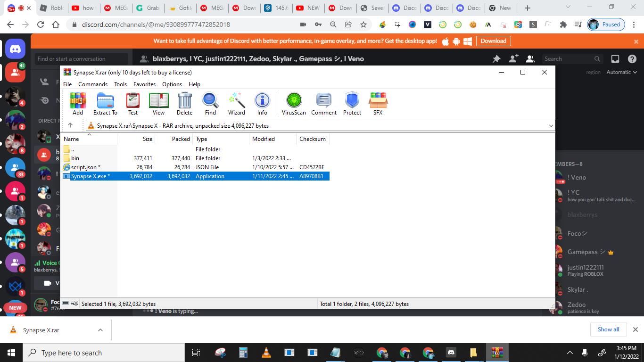Screen dimensions: 644x362
Task: Open the Wizard tool
Action: [x=236, y=104]
